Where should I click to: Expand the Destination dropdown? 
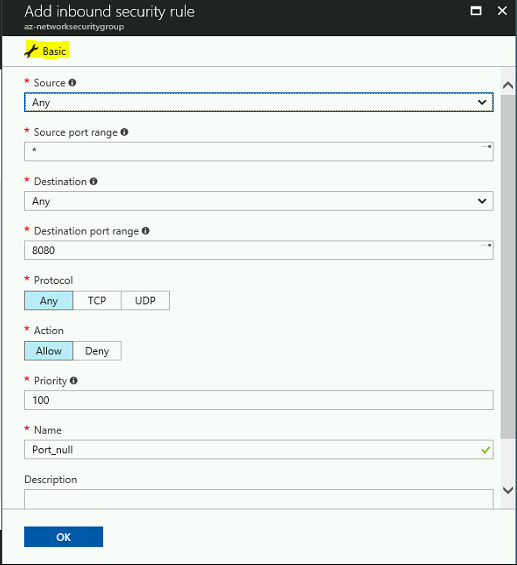coord(259,201)
